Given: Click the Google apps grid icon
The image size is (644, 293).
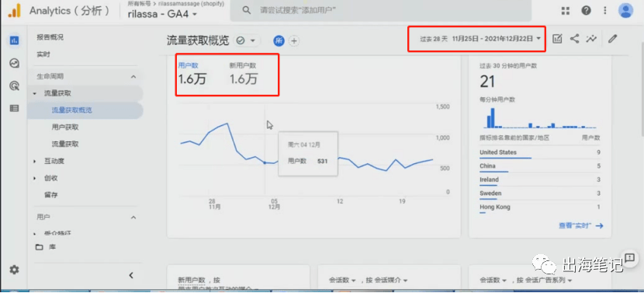Looking at the screenshot, I should [x=566, y=11].
